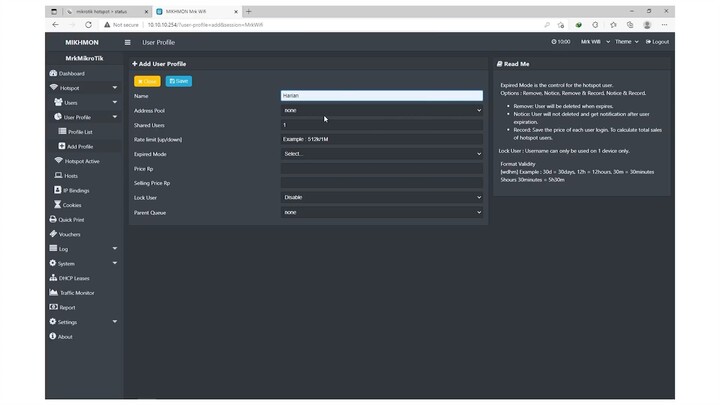Image resolution: width=720 pixels, height=405 pixels.
Task: Open the Theme dropdown menu
Action: click(627, 42)
